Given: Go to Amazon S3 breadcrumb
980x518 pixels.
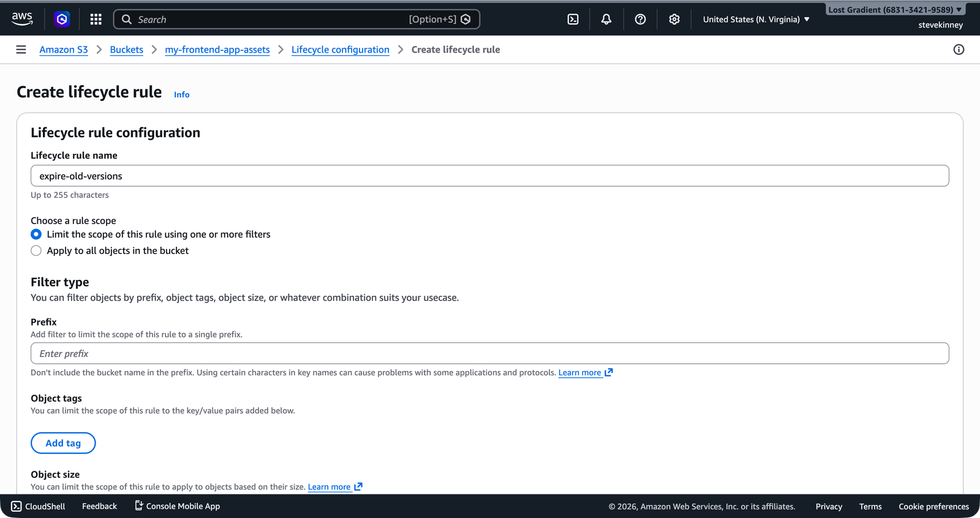Looking at the screenshot, I should pyautogui.click(x=64, y=50).
